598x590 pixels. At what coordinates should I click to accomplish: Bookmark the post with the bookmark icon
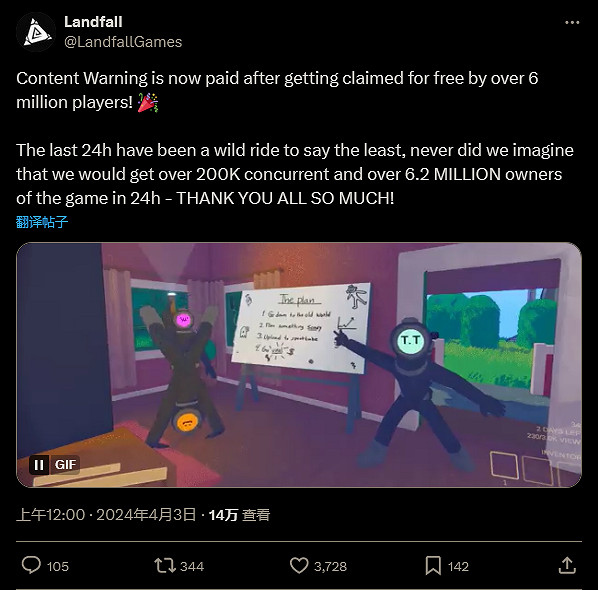[x=433, y=565]
